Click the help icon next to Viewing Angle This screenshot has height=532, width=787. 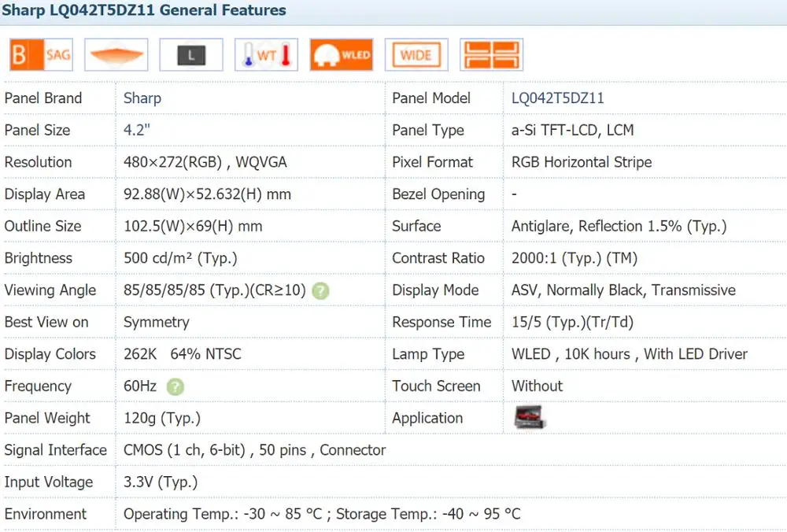(321, 290)
